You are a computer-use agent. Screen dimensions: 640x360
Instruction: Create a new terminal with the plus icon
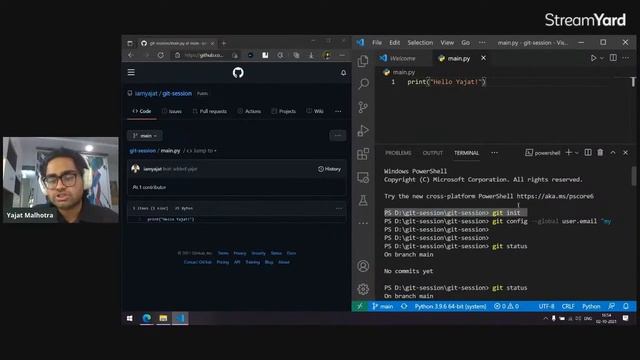(568, 152)
